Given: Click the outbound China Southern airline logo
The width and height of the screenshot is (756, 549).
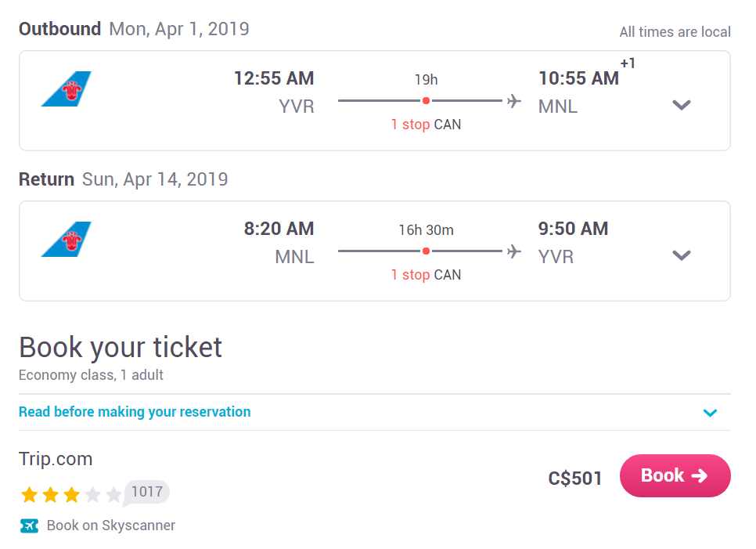Looking at the screenshot, I should [x=66, y=88].
